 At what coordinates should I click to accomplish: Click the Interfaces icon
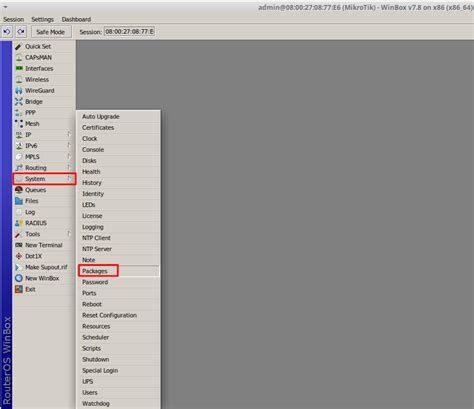(19, 68)
